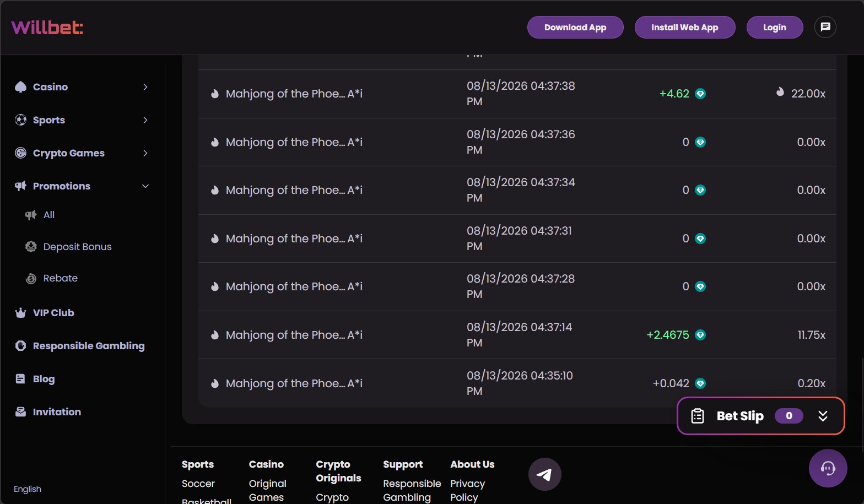Click the 0.20x multiplier value
The width and height of the screenshot is (864, 504).
tap(812, 383)
